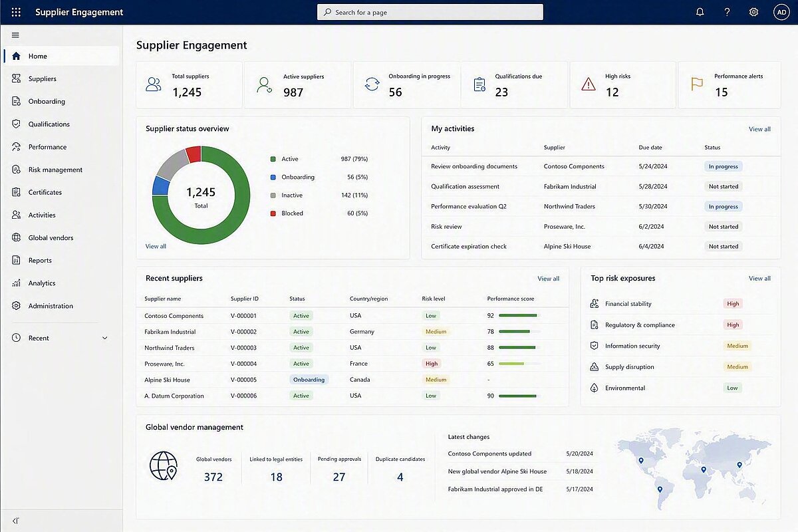Click Fabrikam Industrial approved in DE
The height and width of the screenshot is (532, 798).
[495, 489]
